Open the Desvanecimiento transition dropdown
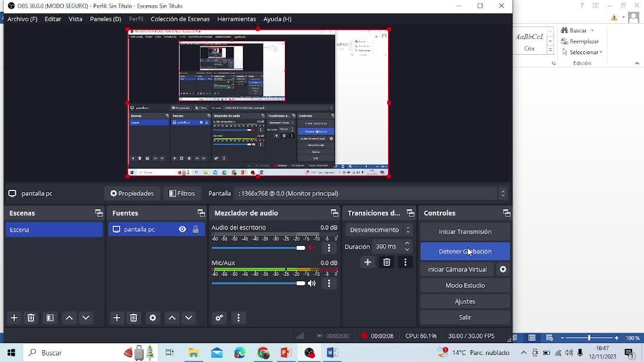This screenshot has height=362, width=644. click(380, 230)
